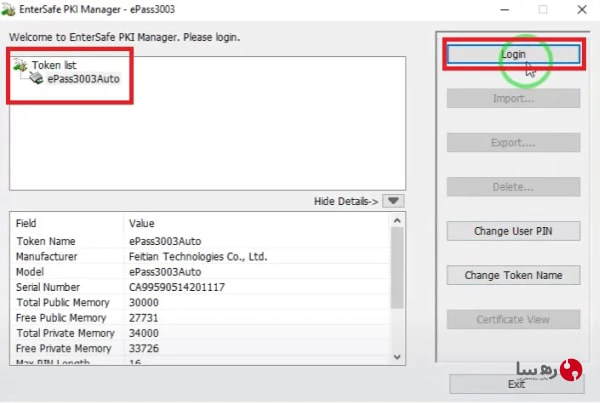The height and width of the screenshot is (403, 600).
Task: Click the red watermark logo icon
Action: 571,370
